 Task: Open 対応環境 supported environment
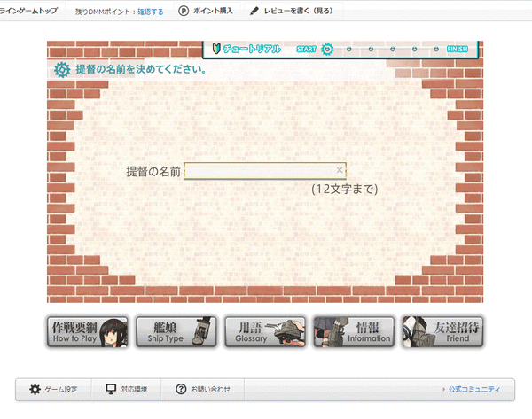click(126, 390)
